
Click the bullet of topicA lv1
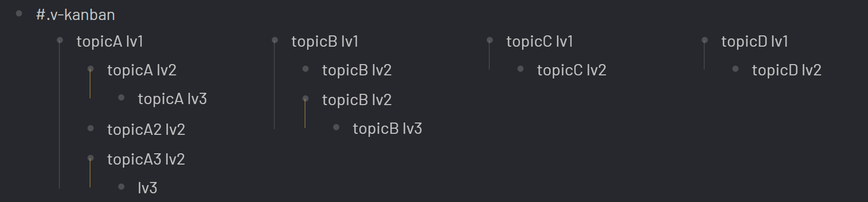click(60, 40)
